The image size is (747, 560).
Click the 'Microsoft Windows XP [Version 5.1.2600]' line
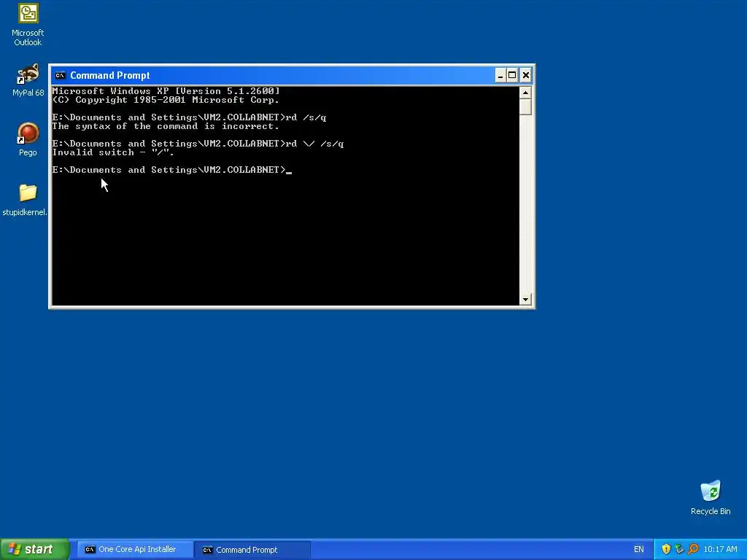(166, 91)
